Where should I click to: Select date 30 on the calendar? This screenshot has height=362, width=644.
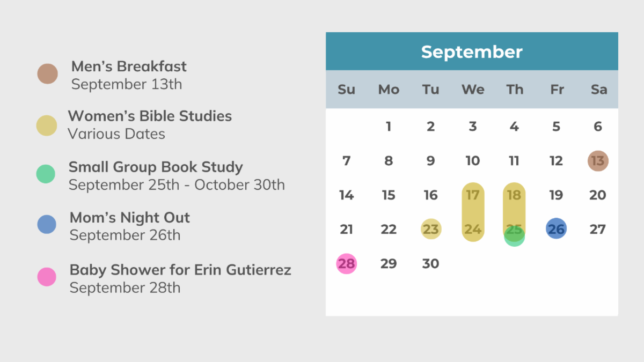pos(430,264)
